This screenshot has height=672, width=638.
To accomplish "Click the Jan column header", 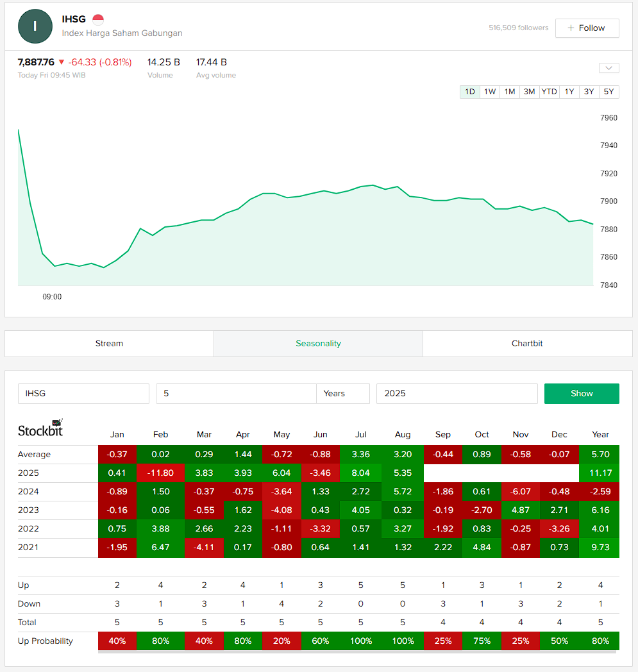I will click(x=117, y=435).
